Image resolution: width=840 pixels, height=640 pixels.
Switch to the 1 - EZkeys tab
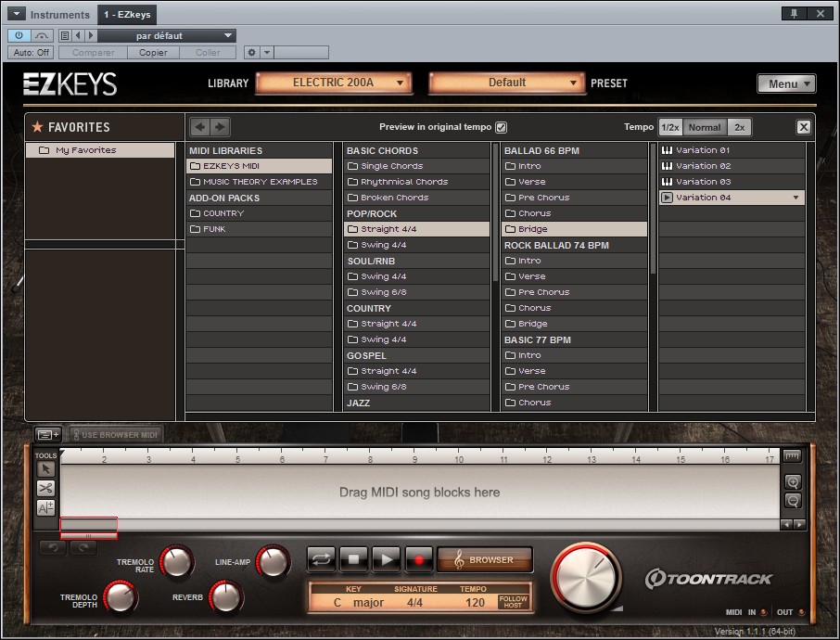[x=126, y=14]
